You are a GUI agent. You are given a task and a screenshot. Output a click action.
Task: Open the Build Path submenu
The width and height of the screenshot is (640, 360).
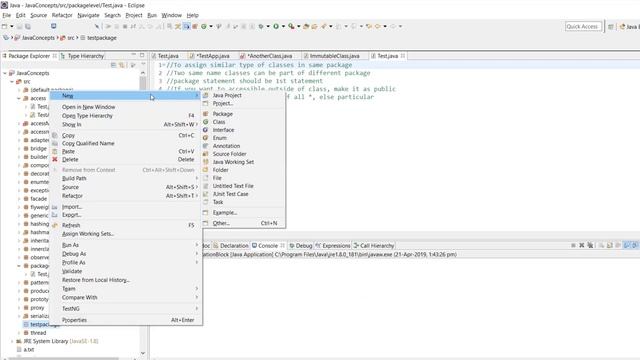(x=74, y=178)
